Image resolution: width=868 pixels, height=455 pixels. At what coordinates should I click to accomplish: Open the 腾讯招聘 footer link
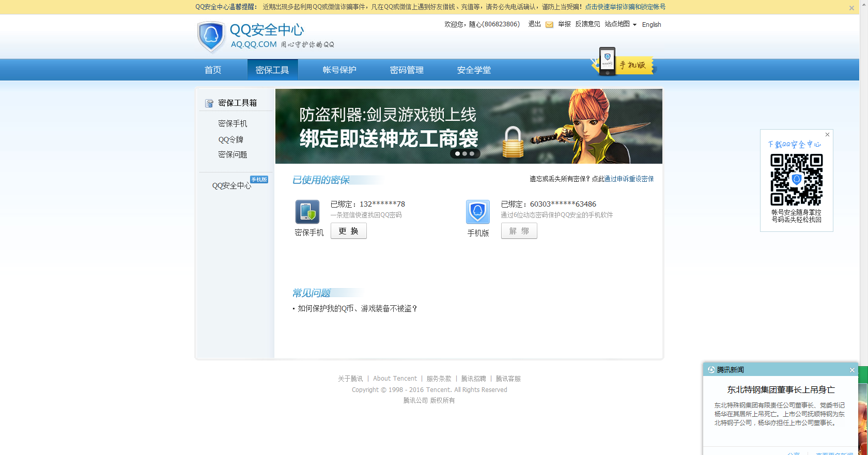point(473,379)
